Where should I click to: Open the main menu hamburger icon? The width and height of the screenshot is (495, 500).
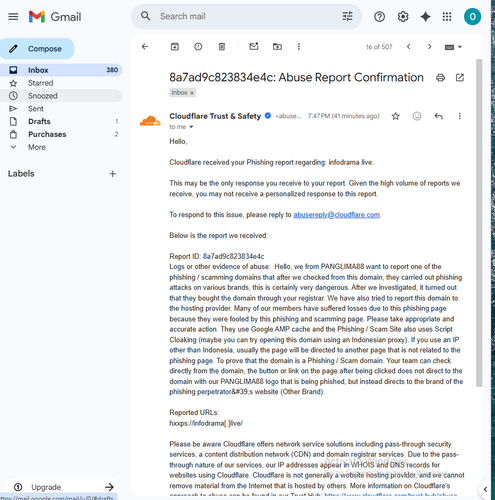13,16
